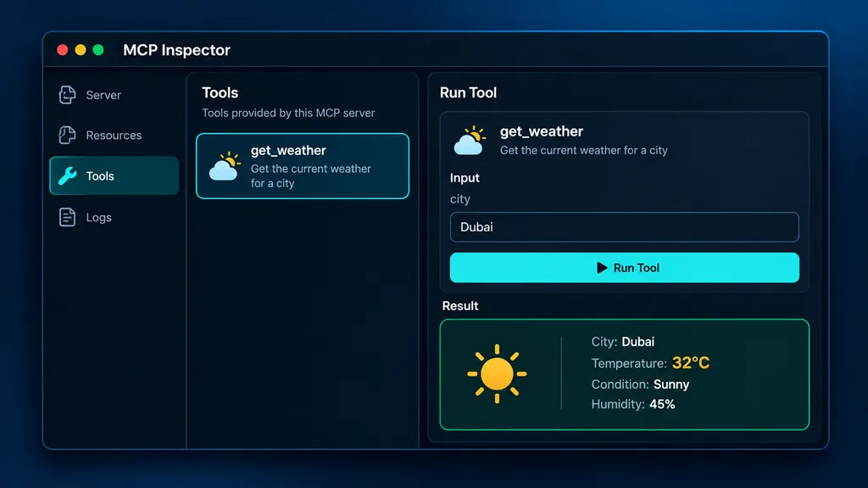The height and width of the screenshot is (488, 868).
Task: Click the Resources file icon in sidebar
Action: click(x=67, y=135)
